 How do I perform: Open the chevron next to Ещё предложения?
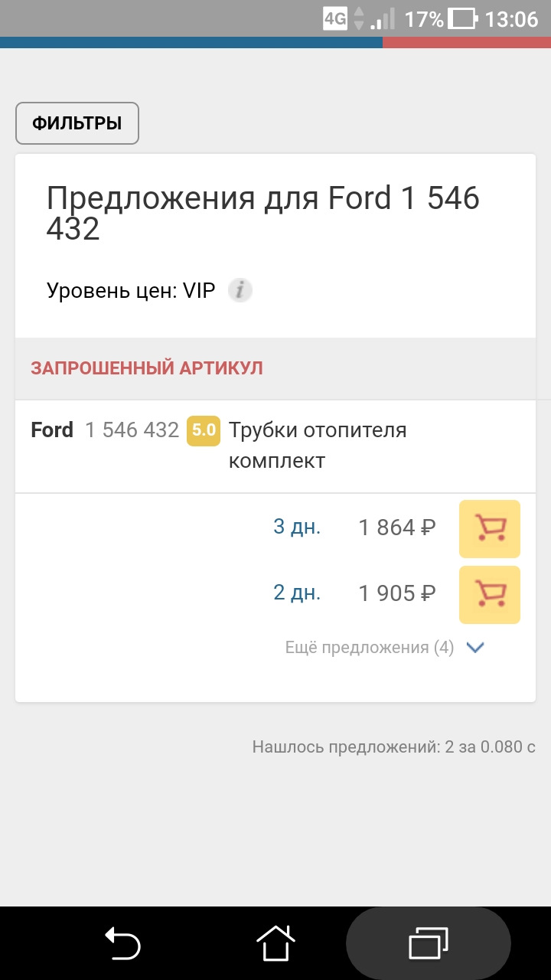click(474, 647)
